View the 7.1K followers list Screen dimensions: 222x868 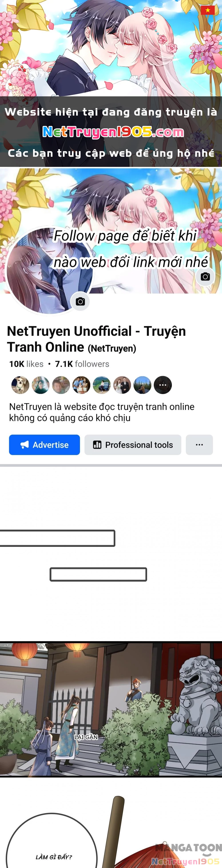(82, 364)
